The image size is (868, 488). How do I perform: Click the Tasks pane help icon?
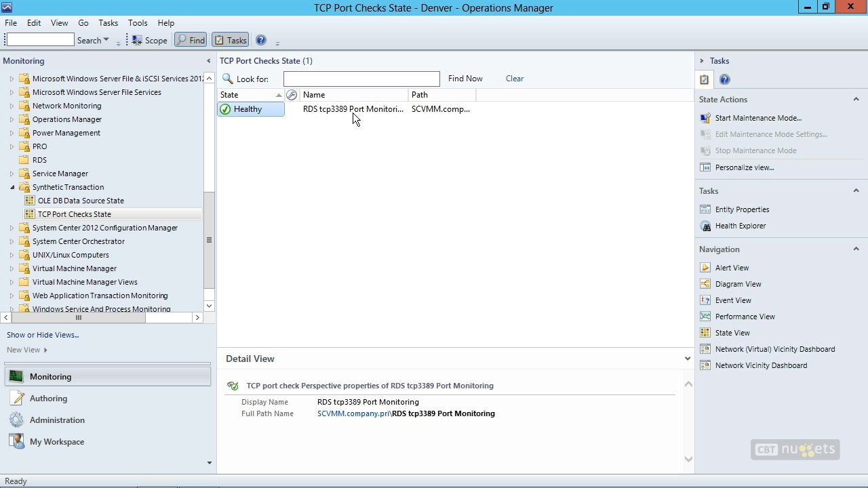click(724, 79)
